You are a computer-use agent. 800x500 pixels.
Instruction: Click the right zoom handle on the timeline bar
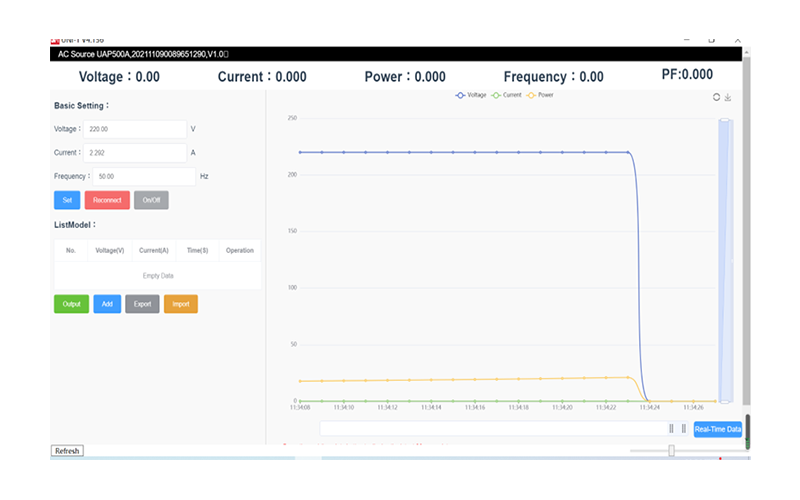[x=684, y=428]
